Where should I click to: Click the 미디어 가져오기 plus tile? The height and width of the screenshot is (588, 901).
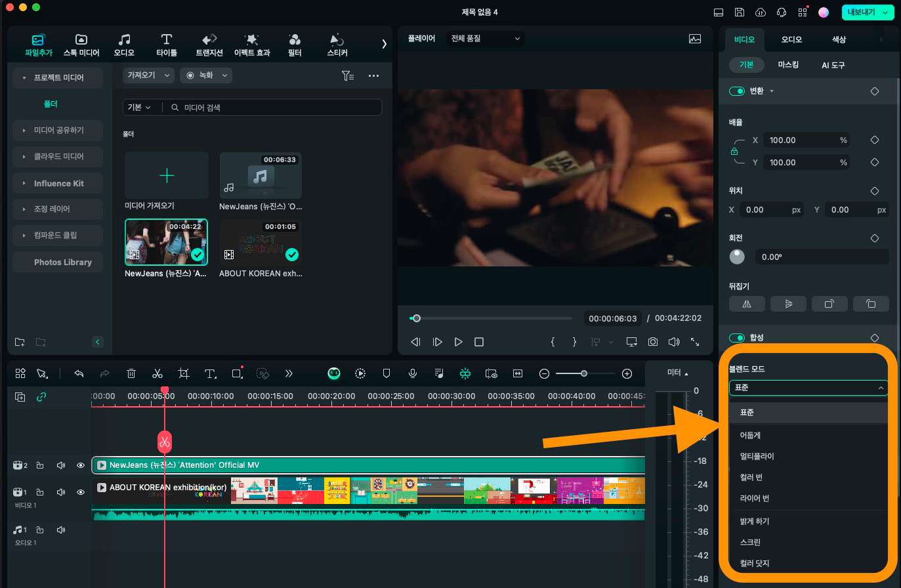point(167,175)
